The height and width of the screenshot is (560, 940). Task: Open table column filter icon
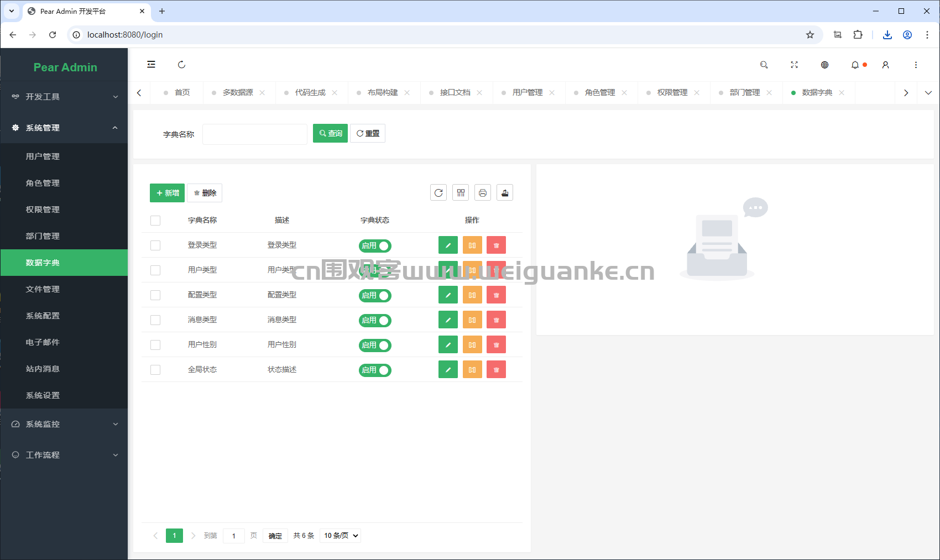461,192
